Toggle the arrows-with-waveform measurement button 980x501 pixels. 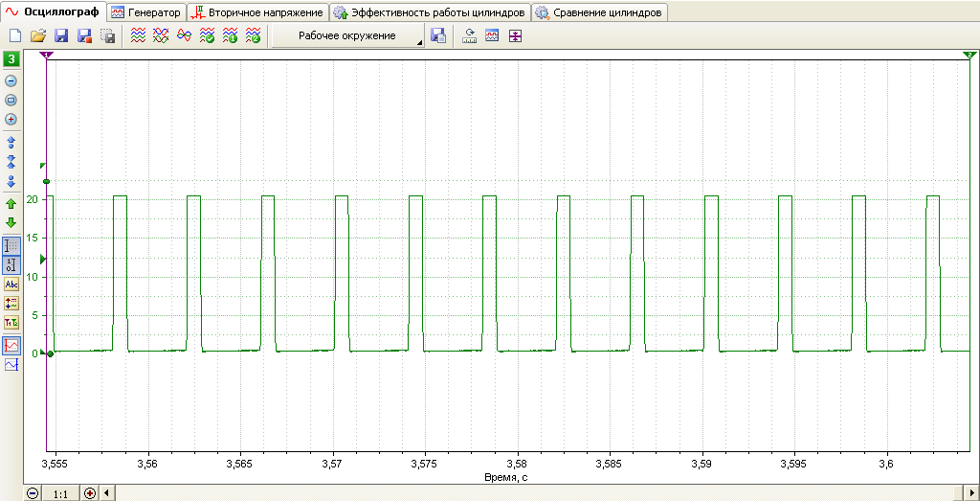pos(11,304)
